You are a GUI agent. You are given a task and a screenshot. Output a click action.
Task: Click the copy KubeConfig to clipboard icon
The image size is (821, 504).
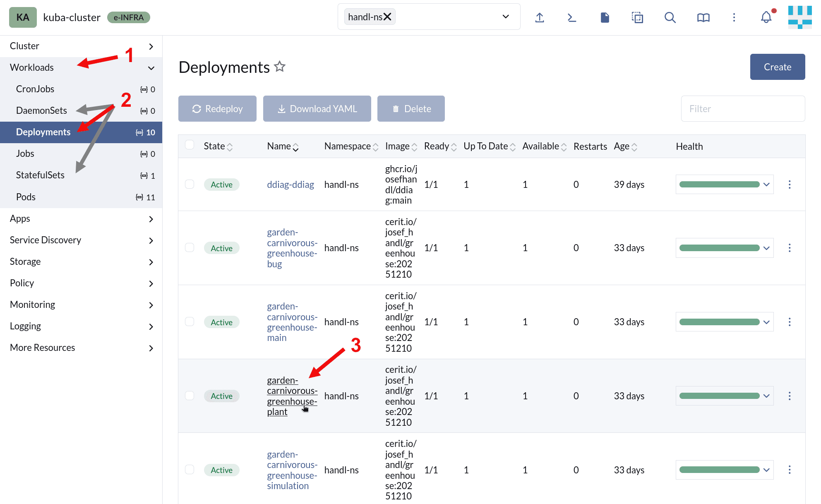637,17
